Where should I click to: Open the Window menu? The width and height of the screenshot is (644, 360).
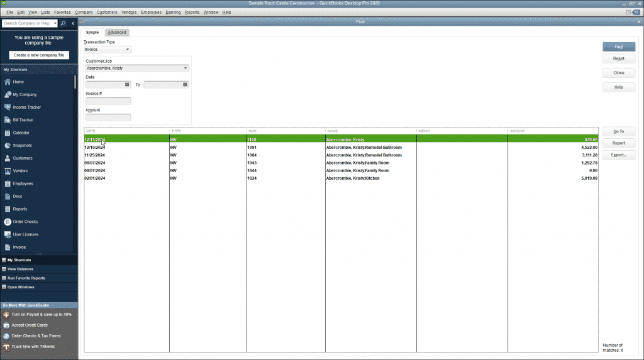pyautogui.click(x=211, y=13)
